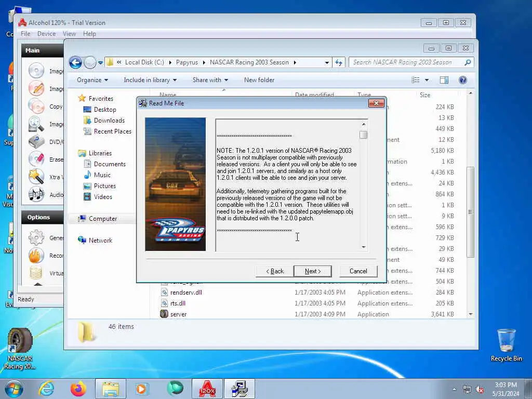Click New folder in Explorer toolbar
532x399 pixels.
[259, 80]
